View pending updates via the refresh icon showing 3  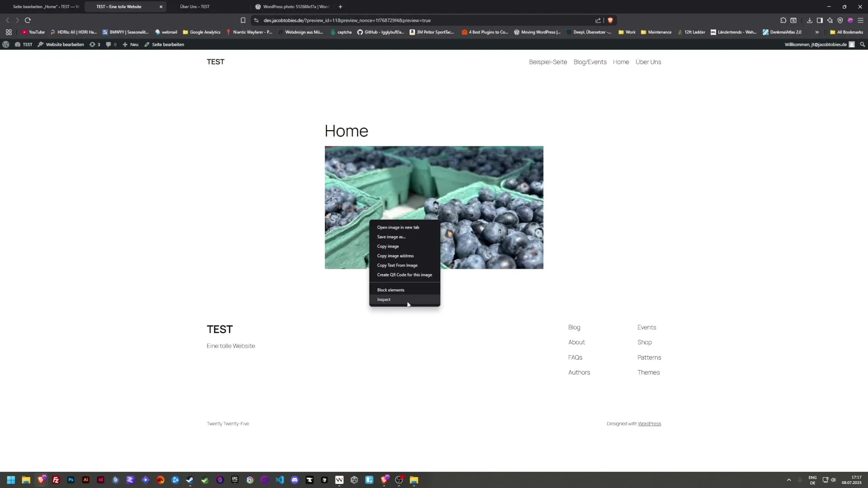[x=94, y=44]
